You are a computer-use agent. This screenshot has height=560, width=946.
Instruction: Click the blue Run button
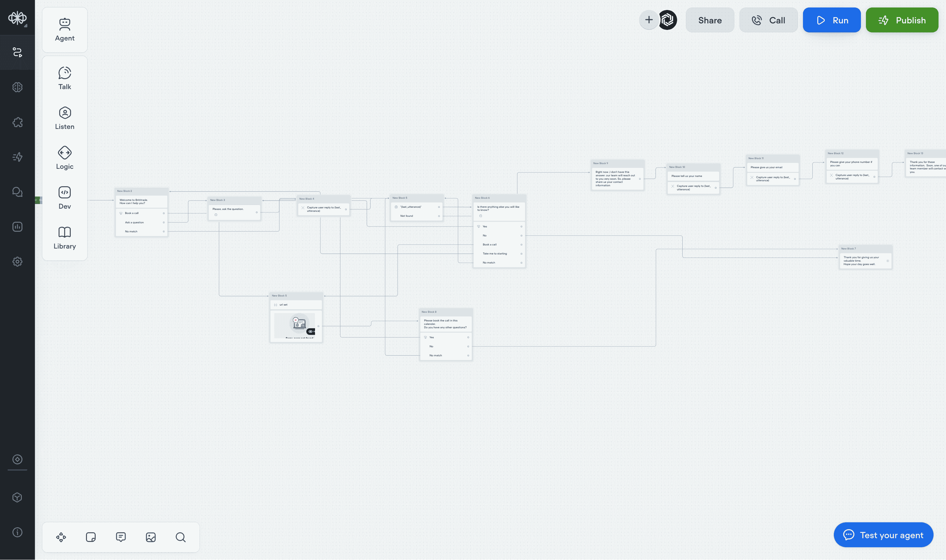[832, 20]
